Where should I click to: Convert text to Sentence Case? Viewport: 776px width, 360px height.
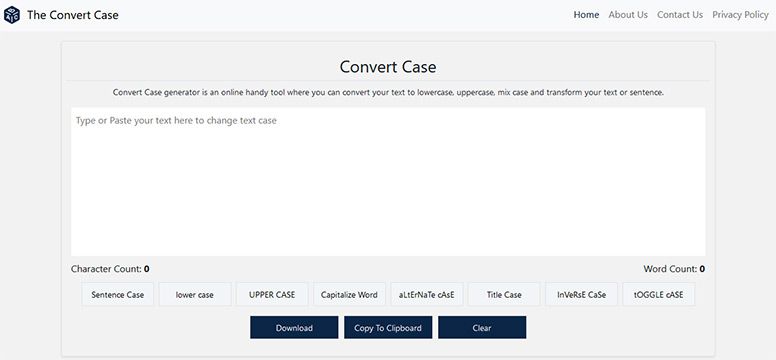[118, 295]
